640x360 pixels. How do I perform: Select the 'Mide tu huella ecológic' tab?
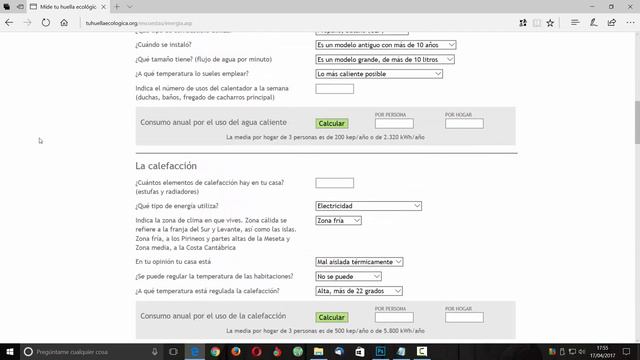pos(68,7)
